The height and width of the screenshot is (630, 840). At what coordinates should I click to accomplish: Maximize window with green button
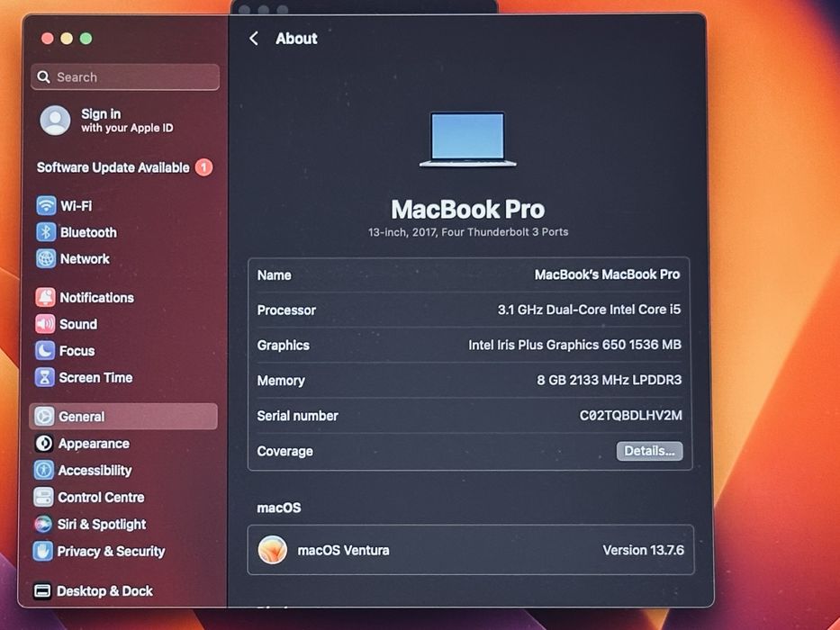(x=86, y=39)
